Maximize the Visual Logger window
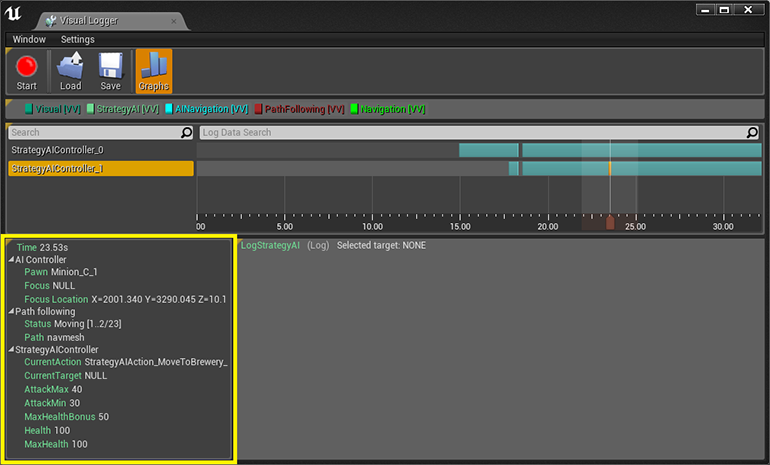 point(724,9)
